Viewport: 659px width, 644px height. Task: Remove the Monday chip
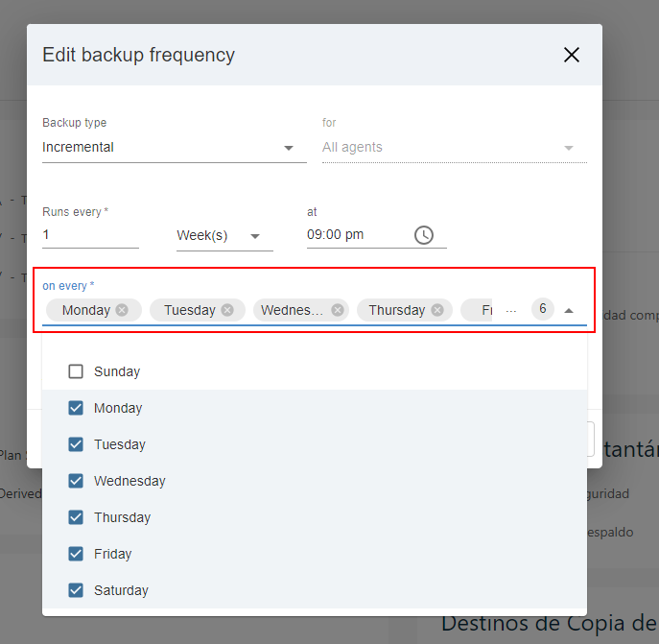tap(122, 310)
